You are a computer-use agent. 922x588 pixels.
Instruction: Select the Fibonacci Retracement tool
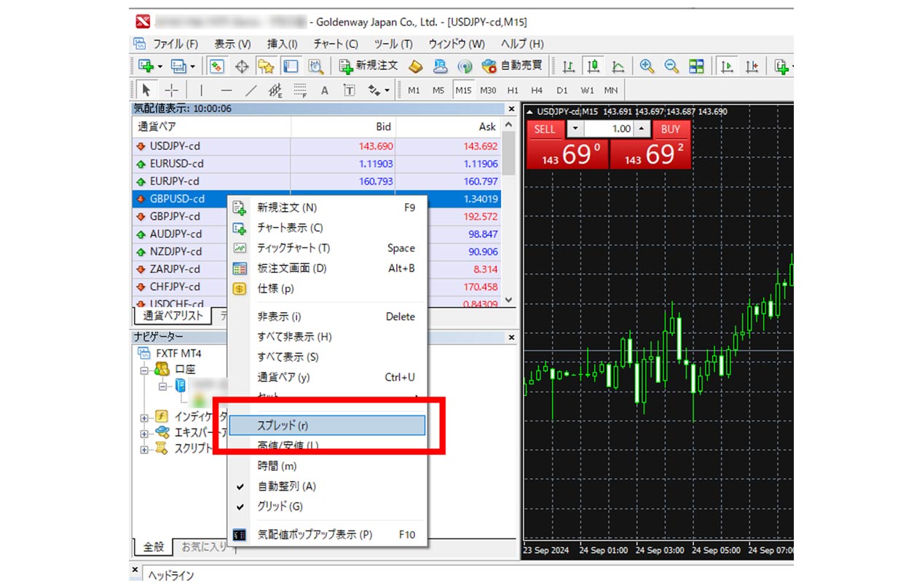[x=300, y=90]
